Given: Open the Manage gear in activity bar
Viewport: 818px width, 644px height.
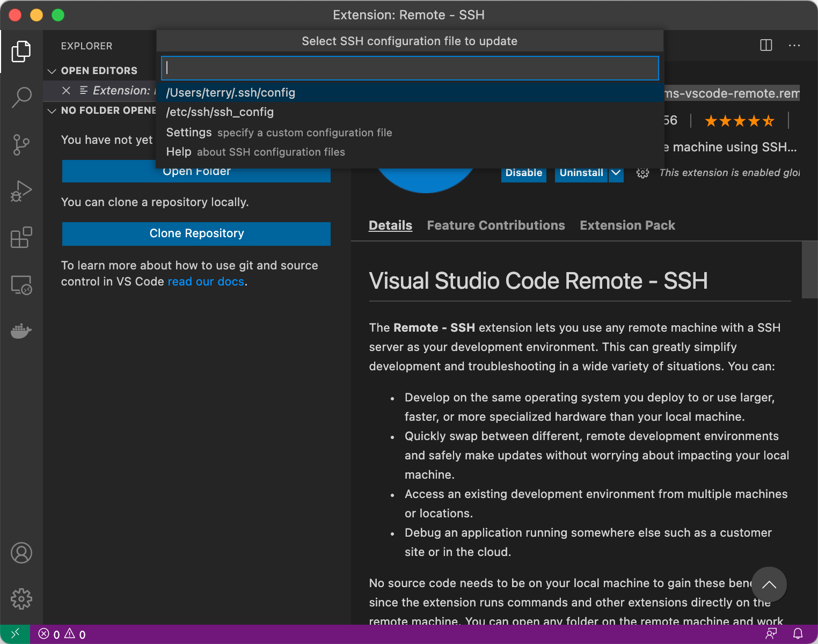Looking at the screenshot, I should point(21,598).
